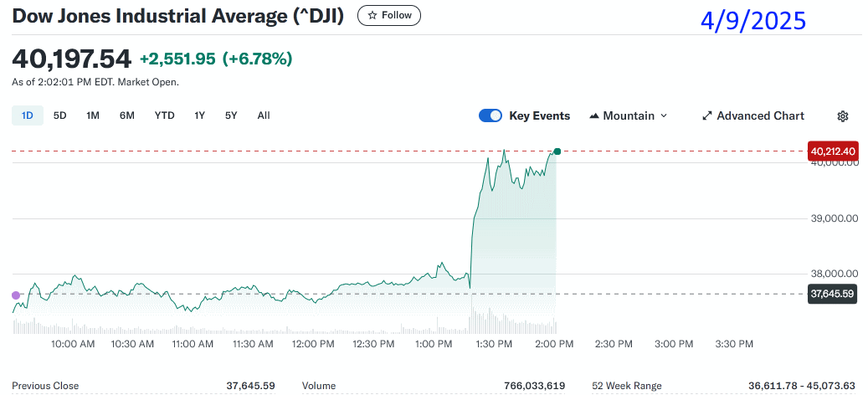Click the star icon in Follow button
This screenshot has height=395, width=868.
click(373, 15)
